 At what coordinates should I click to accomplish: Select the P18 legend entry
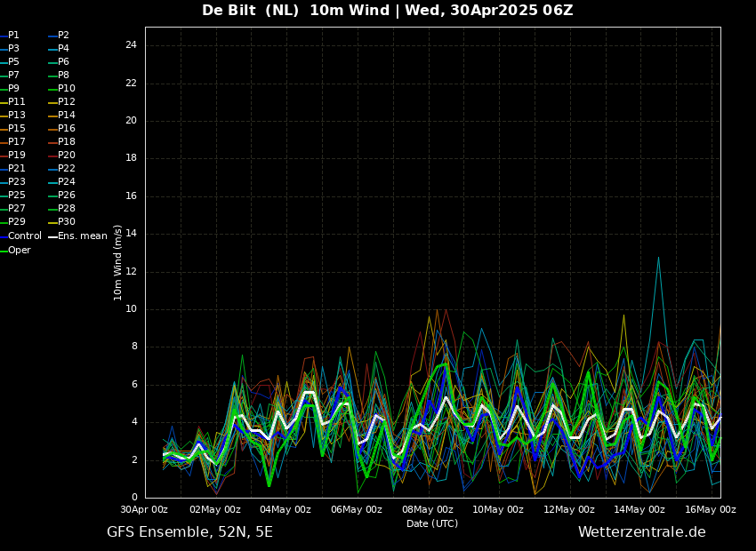pyautogui.click(x=67, y=142)
